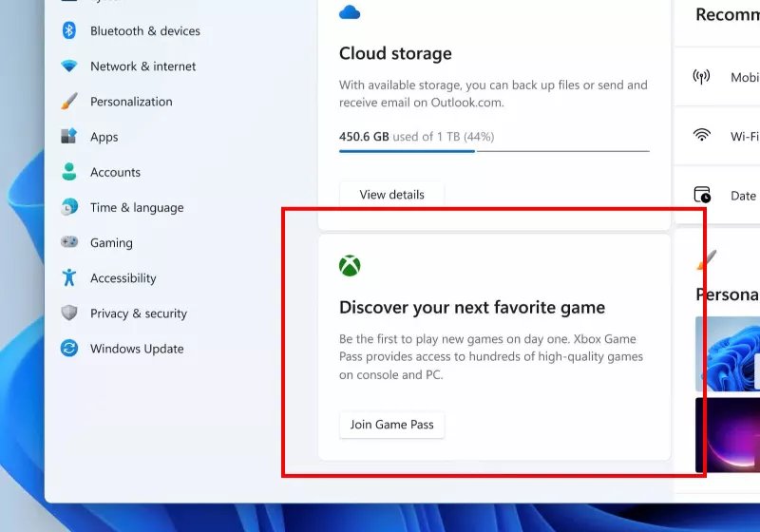Select Gaming in the sidebar

click(x=111, y=243)
